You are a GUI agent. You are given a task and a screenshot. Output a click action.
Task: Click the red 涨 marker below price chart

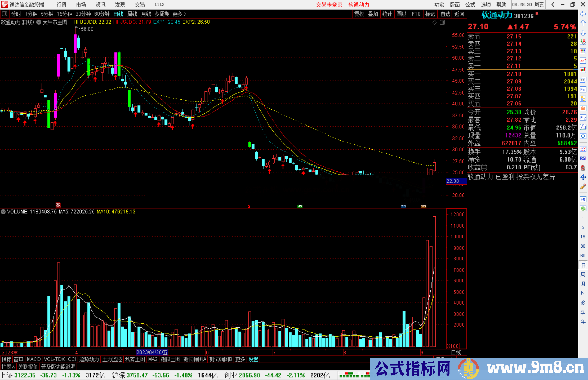[x=58, y=205]
